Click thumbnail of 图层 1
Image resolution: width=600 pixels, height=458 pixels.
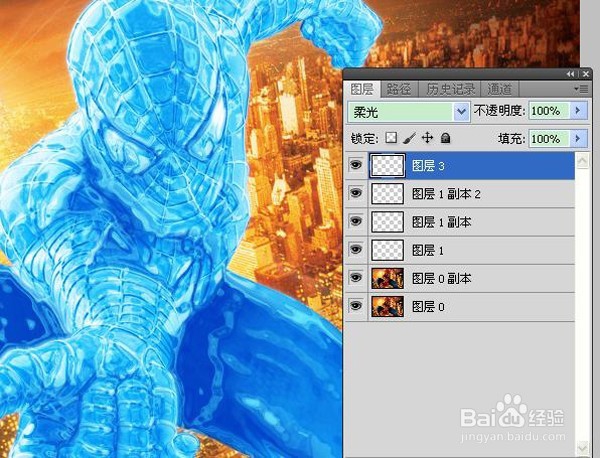387,250
